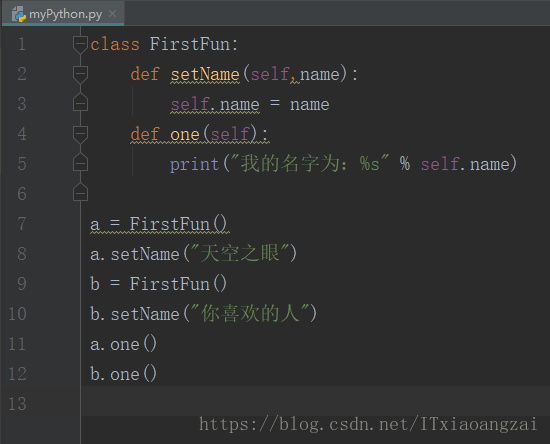
Task: Click line number 1 in the gutter
Action: tap(22, 44)
